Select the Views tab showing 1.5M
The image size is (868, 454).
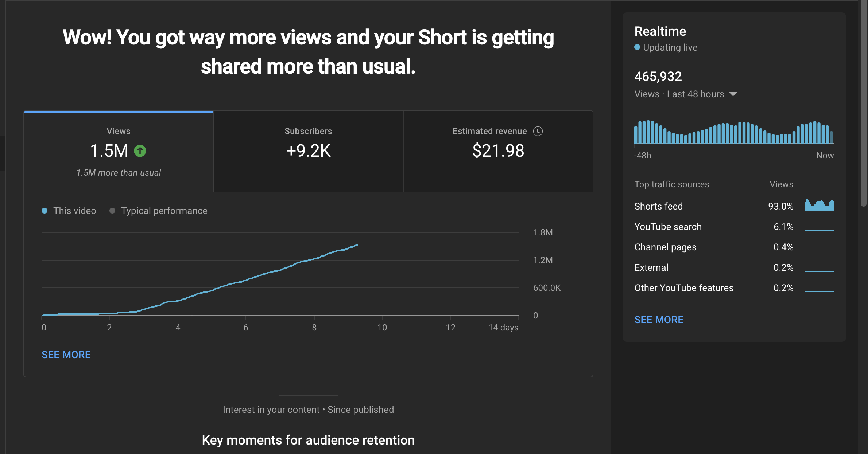click(118, 151)
